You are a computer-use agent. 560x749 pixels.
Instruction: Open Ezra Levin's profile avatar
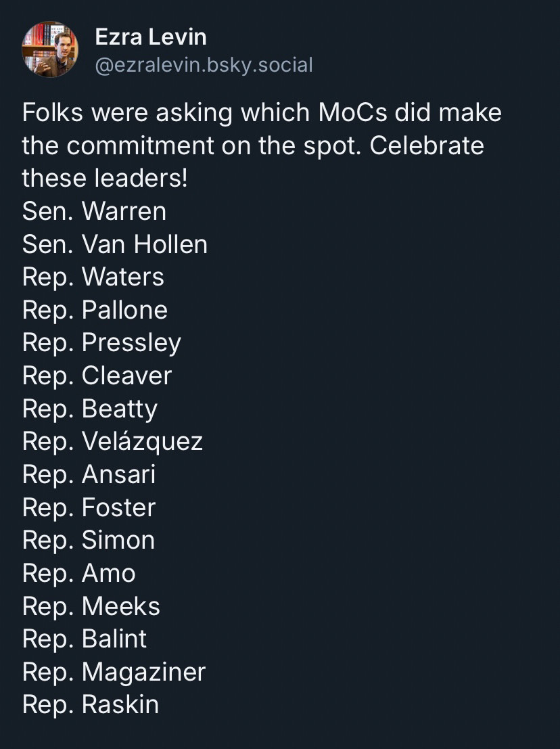pos(49,49)
